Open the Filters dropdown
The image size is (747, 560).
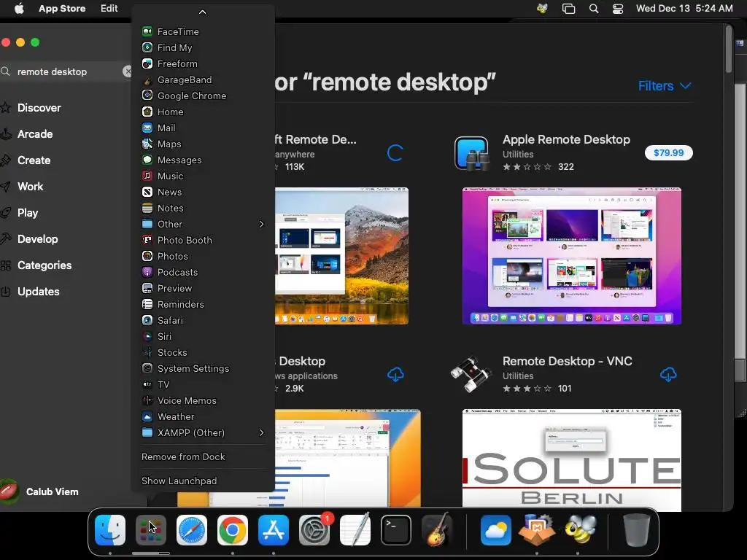[664, 86]
